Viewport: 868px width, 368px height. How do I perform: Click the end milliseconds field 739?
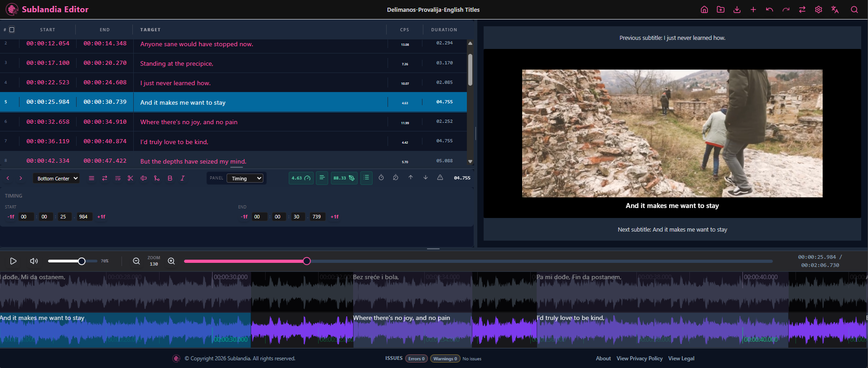click(x=318, y=217)
